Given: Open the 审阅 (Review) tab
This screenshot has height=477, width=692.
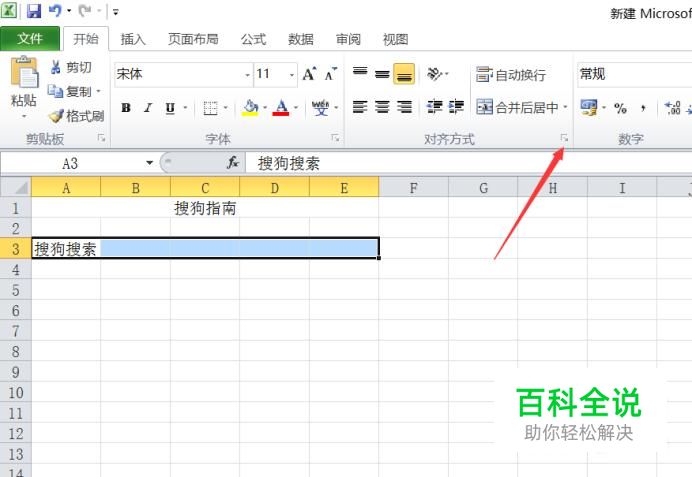Looking at the screenshot, I should (348, 39).
